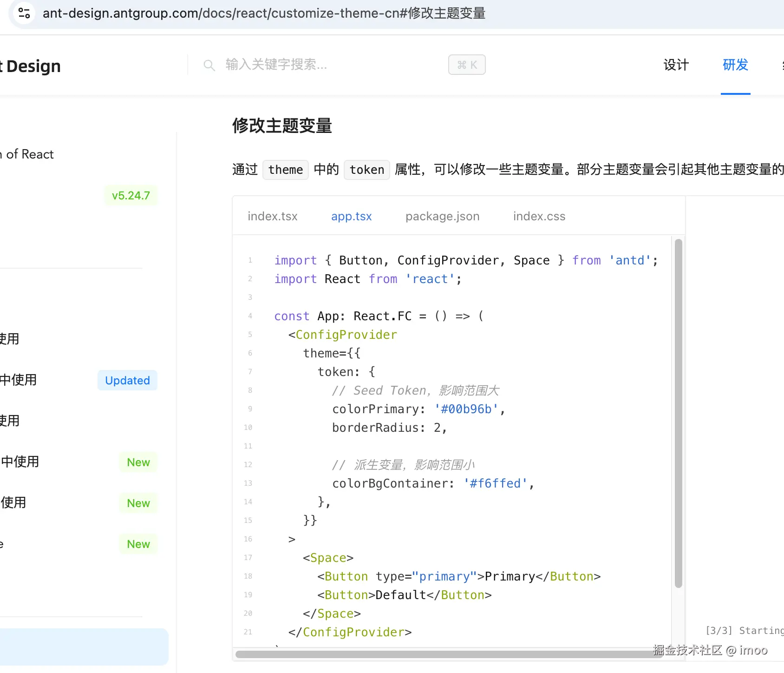
Task: Click the 修改主题变量 section heading
Action: (x=282, y=126)
